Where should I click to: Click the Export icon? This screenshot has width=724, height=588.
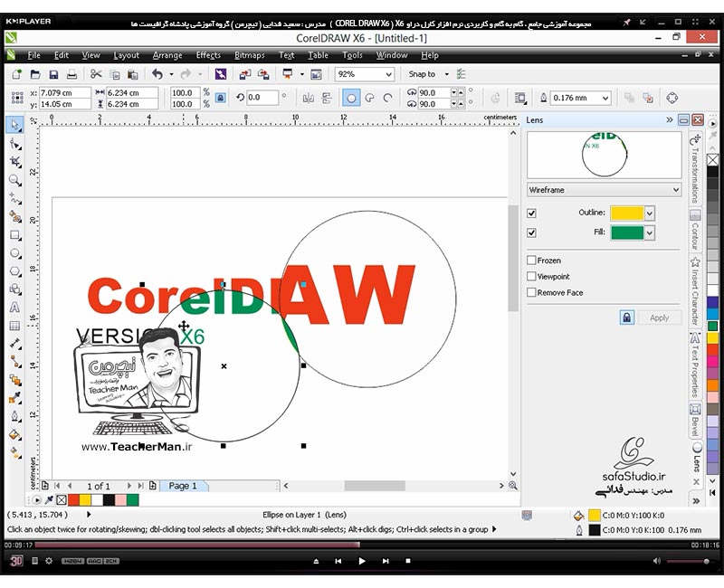tap(263, 74)
